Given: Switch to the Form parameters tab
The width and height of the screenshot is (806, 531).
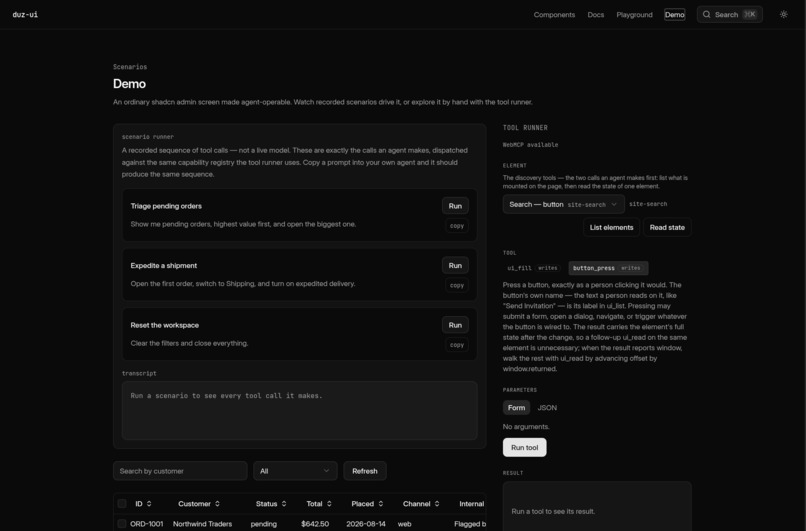Looking at the screenshot, I should (516, 408).
